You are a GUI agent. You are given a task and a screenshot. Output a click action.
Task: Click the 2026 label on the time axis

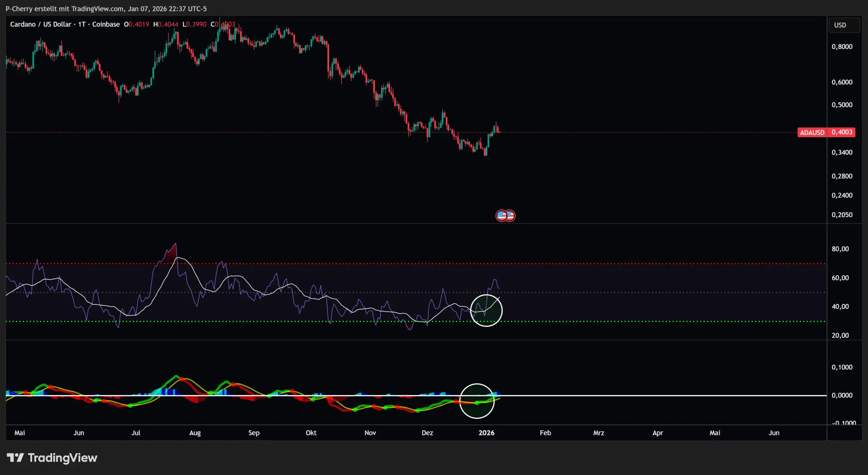[487, 432]
